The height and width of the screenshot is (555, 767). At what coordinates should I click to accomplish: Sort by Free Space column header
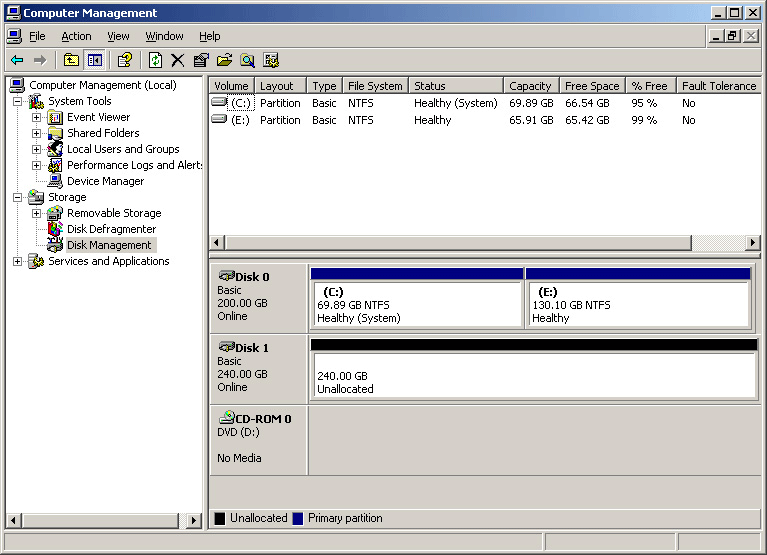[592, 86]
